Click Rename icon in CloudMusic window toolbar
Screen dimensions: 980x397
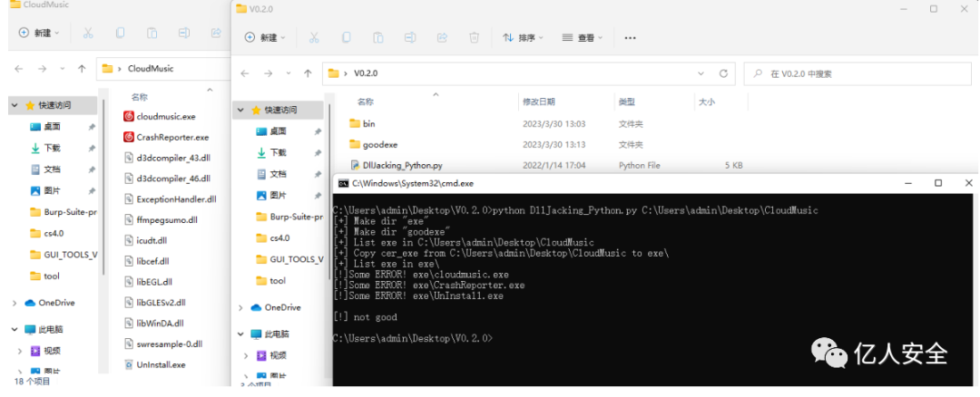click(x=183, y=33)
